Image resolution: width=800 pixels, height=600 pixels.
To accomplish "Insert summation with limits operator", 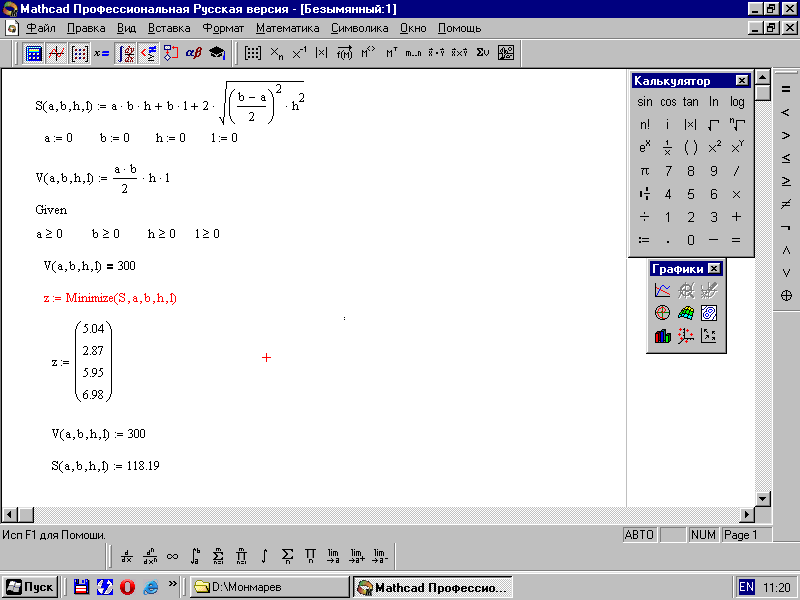I will click(218, 556).
